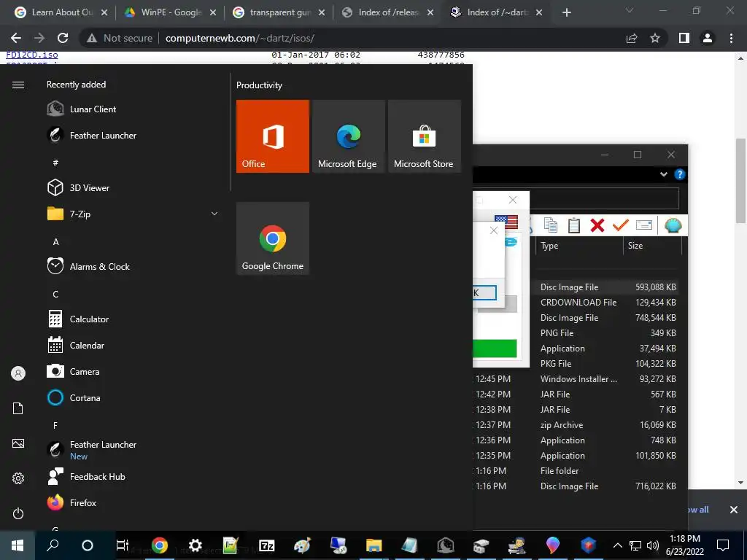Click the Classic Shell icon
Image resolution: width=747 pixels, height=560 pixels.
coord(673,225)
